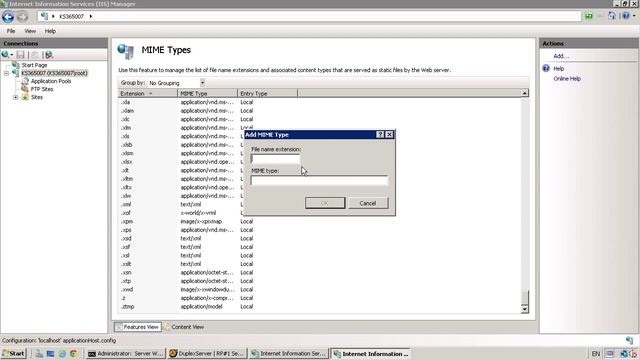Open the Start menu
Screen dimensions: 640x360
click(14, 353)
